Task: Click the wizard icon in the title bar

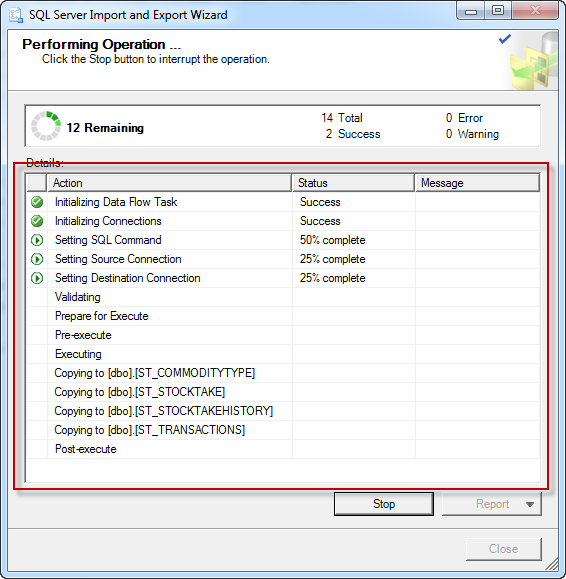Action: [16, 15]
